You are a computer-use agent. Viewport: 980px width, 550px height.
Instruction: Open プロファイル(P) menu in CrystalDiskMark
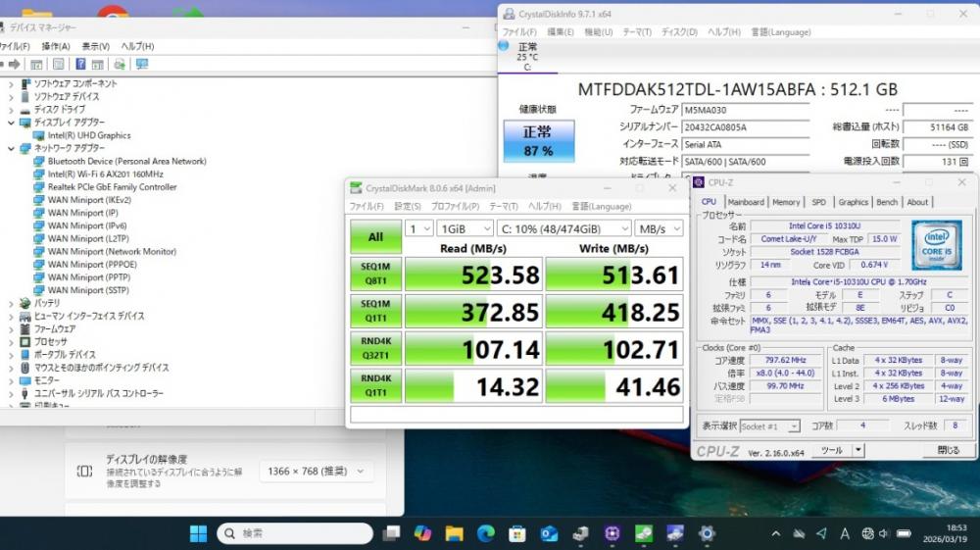point(455,206)
